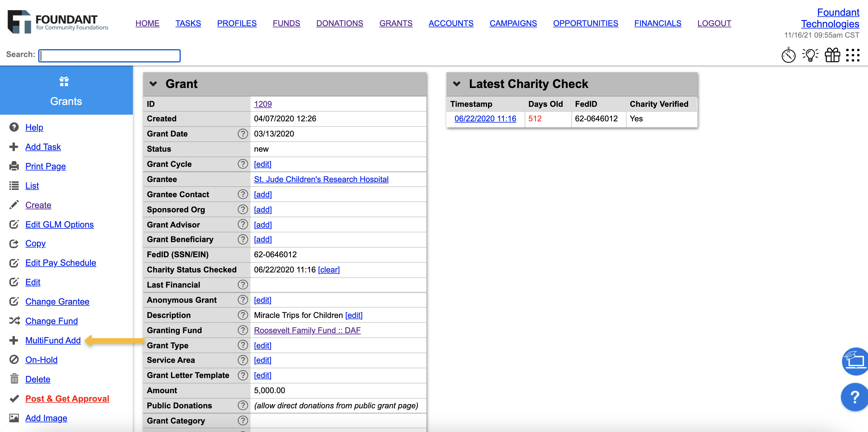Screen dimensions: 868x432
Task: Open the GRANTS menu
Action: pyautogui.click(x=396, y=23)
